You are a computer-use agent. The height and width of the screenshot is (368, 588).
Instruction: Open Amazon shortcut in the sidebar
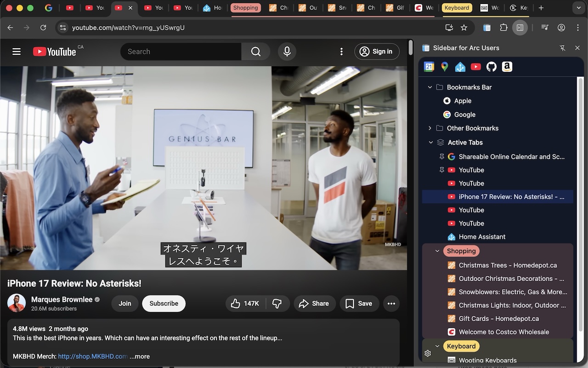coord(507,67)
